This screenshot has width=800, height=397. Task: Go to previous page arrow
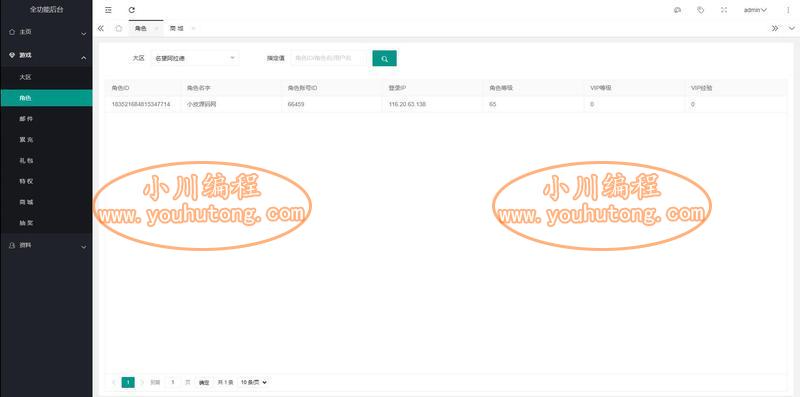coord(113,382)
